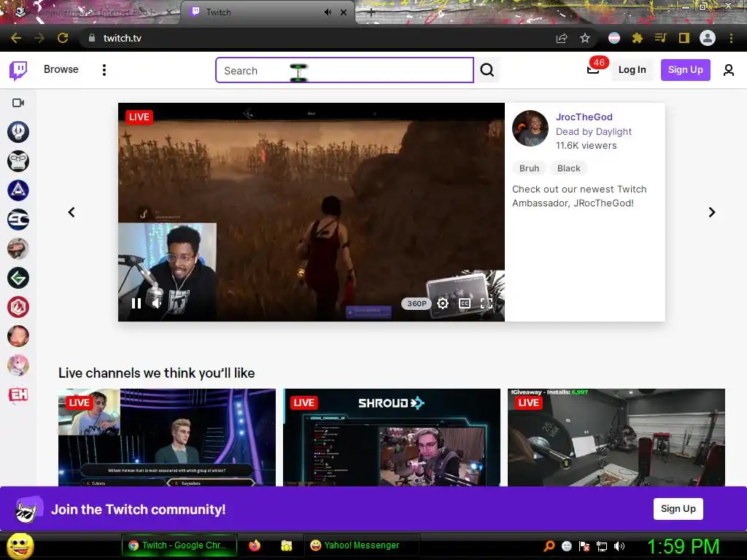
Task: Open the Shroud live stream thumbnail
Action: coord(392,437)
